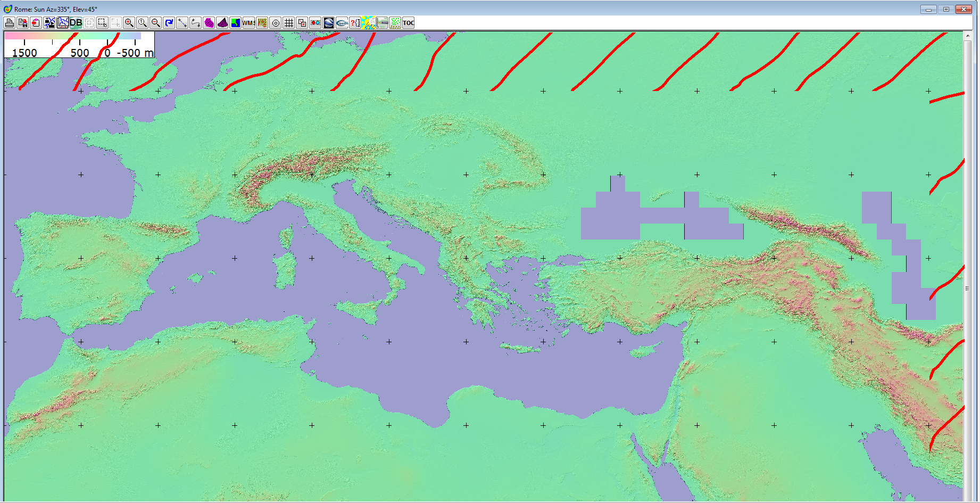The image size is (980, 503).
Task: Click the elevation legend color ramp
Action: click(73, 36)
